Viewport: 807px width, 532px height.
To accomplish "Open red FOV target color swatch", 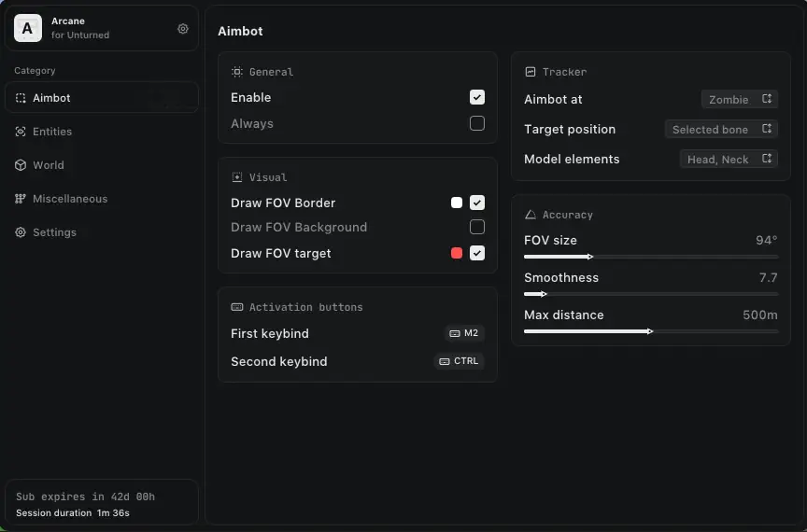I will click(457, 253).
